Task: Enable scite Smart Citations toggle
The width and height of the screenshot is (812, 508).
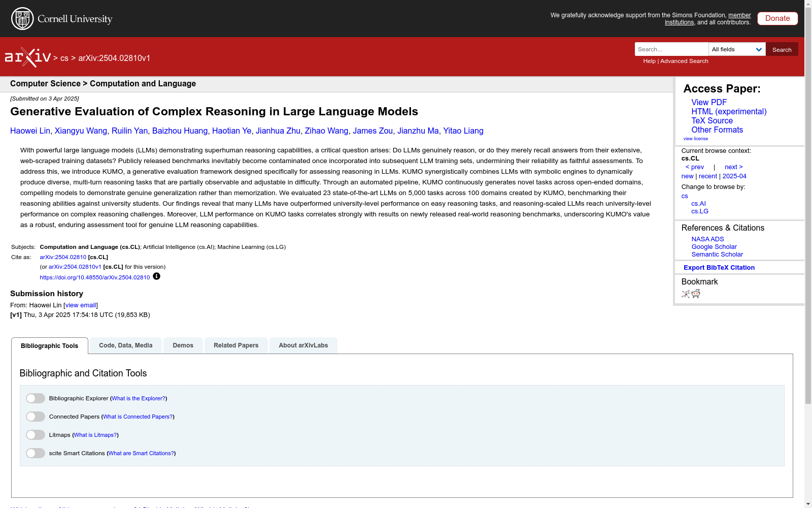Action: pos(36,453)
